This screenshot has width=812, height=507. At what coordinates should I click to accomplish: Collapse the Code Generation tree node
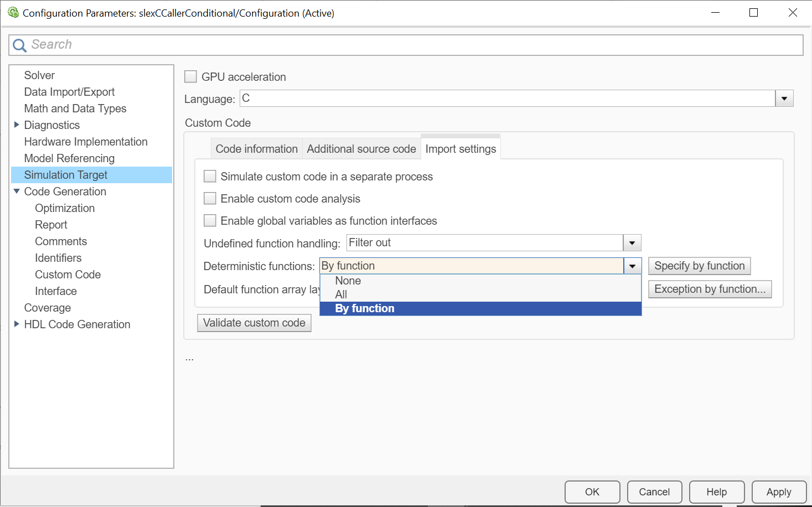pyautogui.click(x=17, y=192)
